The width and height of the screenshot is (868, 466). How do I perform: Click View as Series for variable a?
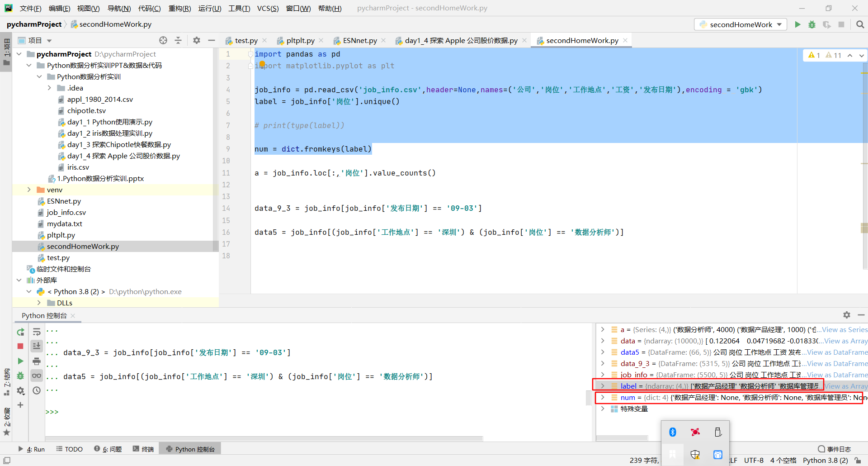point(844,329)
